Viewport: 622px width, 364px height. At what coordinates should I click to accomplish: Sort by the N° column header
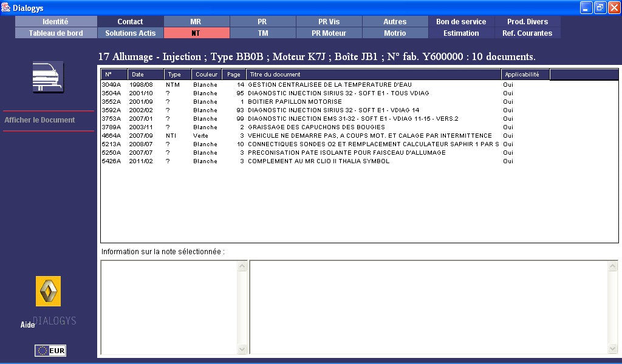point(114,75)
